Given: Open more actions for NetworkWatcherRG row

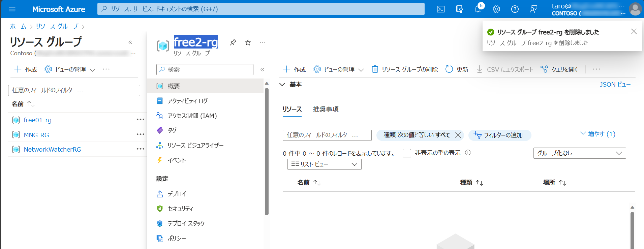Looking at the screenshot, I should pos(141,149).
